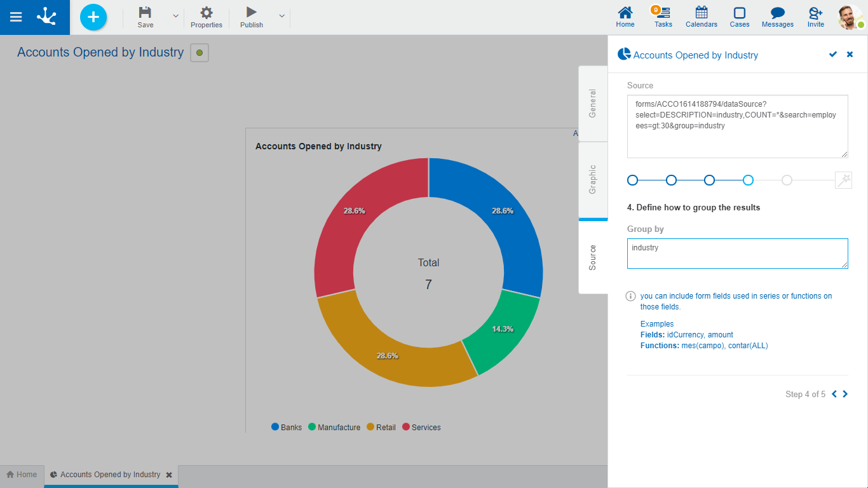Open Properties gear icon
The height and width of the screenshot is (488, 868).
pos(206,13)
